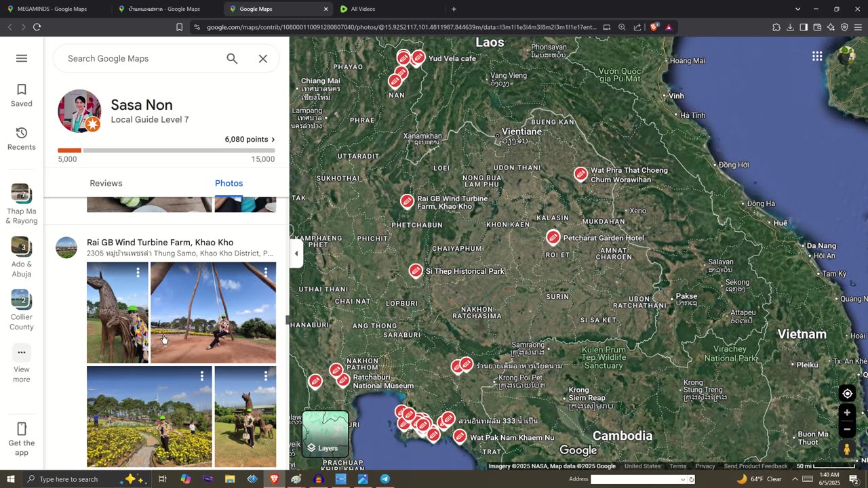Image resolution: width=868 pixels, height=488 pixels.
Task: Bookmark this page
Action: [179, 27]
